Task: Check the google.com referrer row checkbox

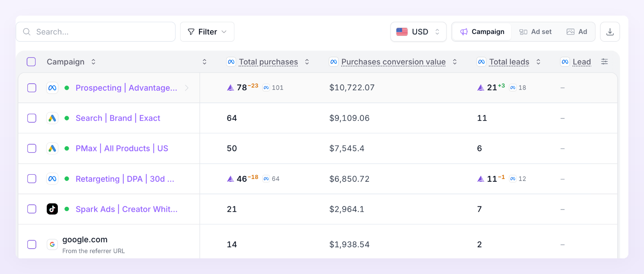Action: pyautogui.click(x=32, y=244)
